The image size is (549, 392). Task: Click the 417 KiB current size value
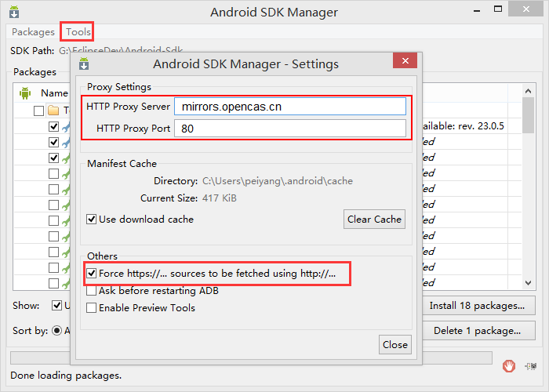point(219,198)
